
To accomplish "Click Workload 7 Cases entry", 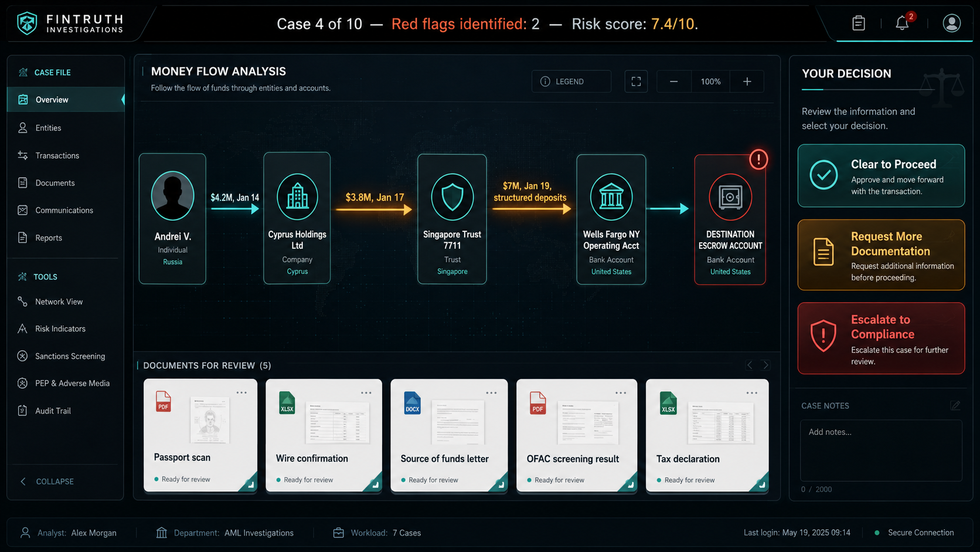I will (377, 533).
